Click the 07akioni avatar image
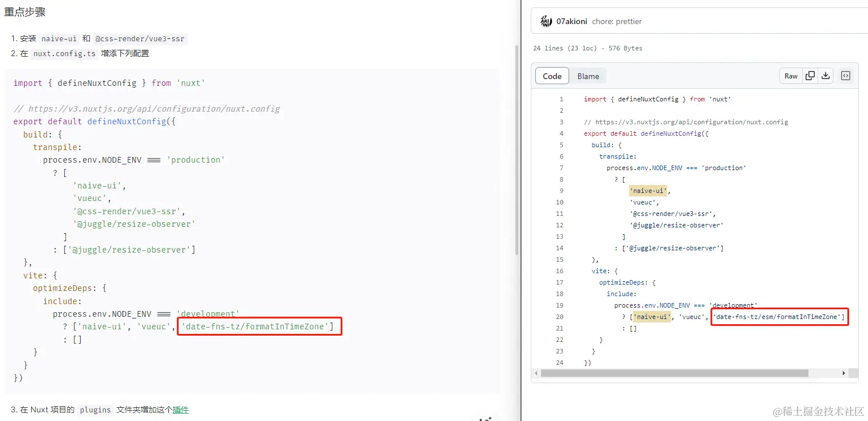The height and width of the screenshot is (421, 868). (546, 21)
